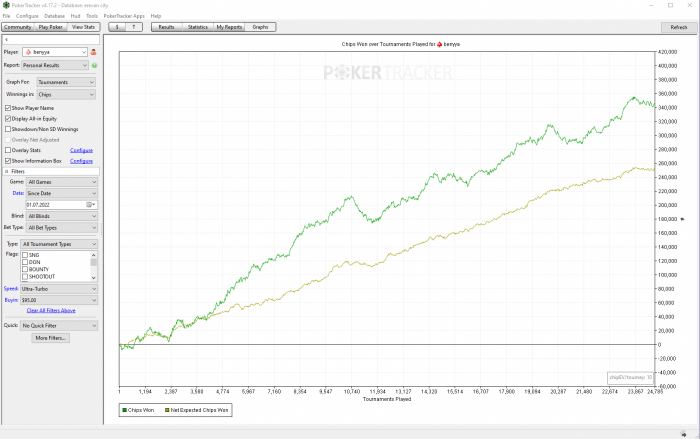Enable the Overlay Stats checkbox
The height and width of the screenshot is (439, 700).
pos(8,151)
